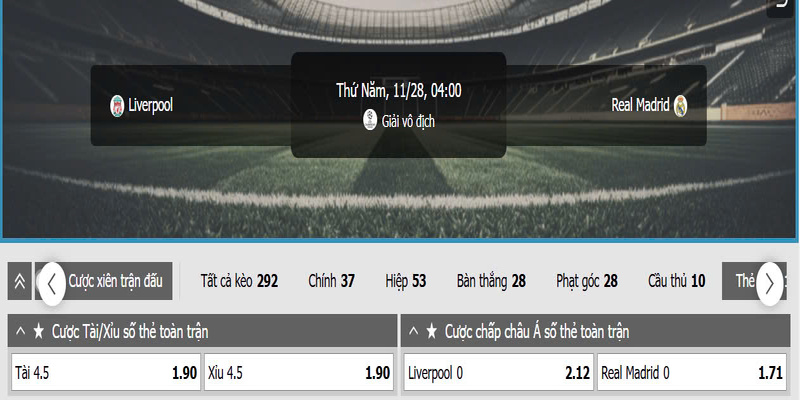Viewport: 800px width, 400px height.
Task: Click the Real Madrid club crest
Action: pyautogui.click(x=680, y=105)
